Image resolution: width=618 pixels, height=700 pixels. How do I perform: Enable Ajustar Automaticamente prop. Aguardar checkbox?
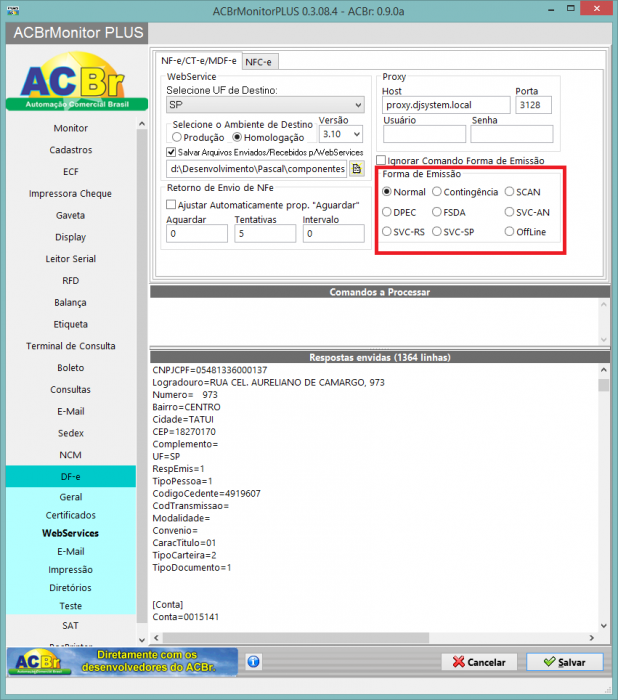171,205
